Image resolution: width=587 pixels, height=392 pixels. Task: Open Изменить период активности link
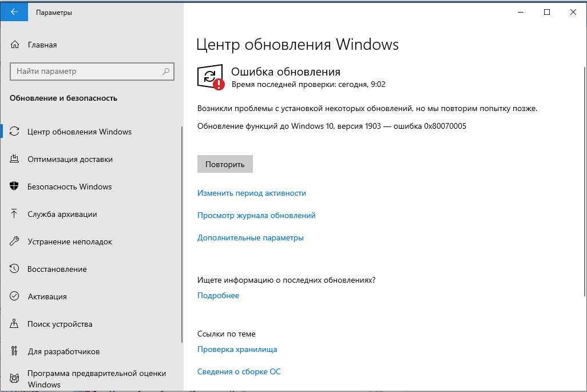[252, 193]
